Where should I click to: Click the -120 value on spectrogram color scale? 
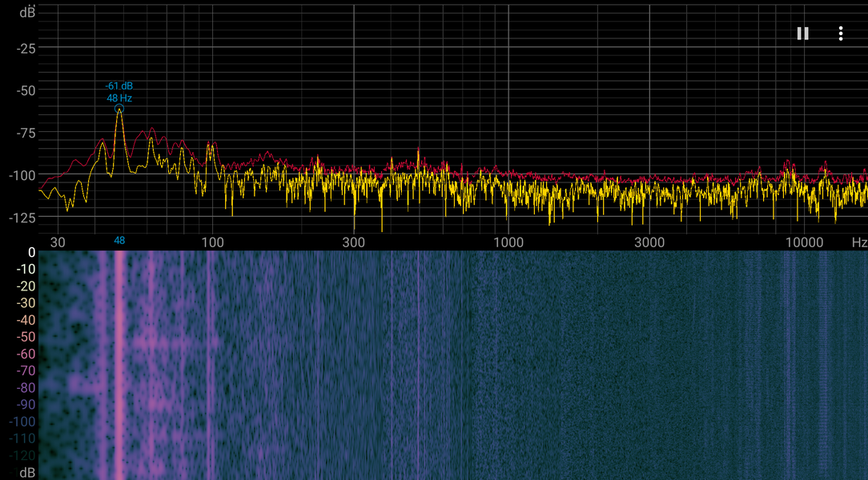pyautogui.click(x=22, y=455)
